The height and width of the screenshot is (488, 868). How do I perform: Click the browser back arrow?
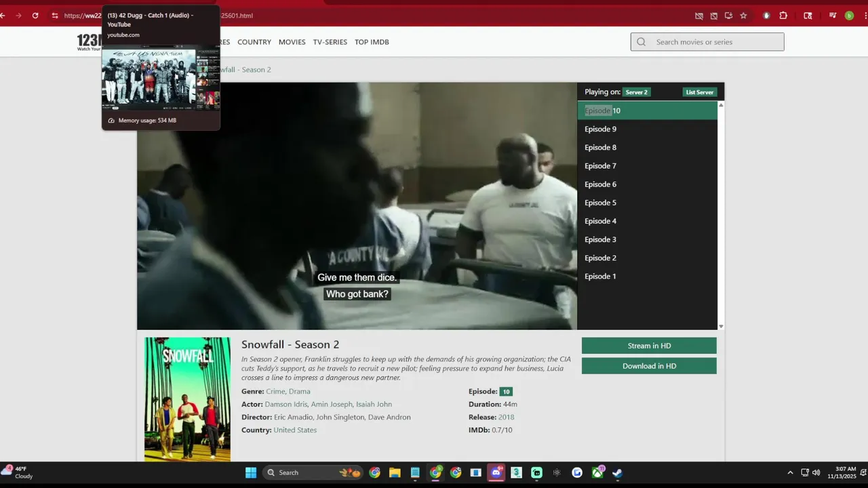tap(3, 16)
